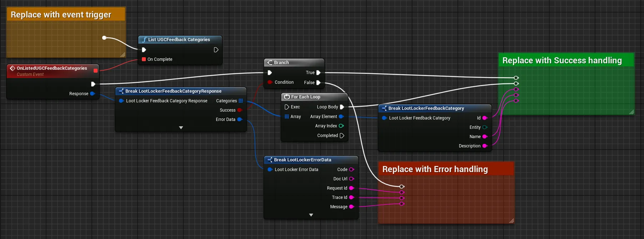The width and height of the screenshot is (644, 239).
Task: Click the Branch exec input pin
Action: coord(270,73)
